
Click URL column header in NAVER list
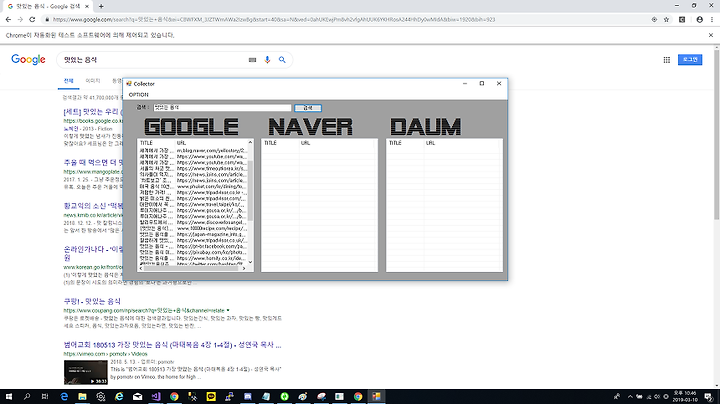click(337, 143)
